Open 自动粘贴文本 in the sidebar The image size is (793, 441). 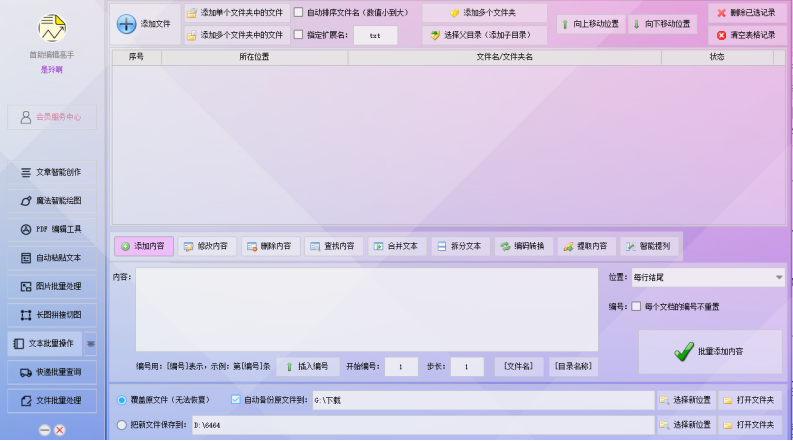click(52, 258)
